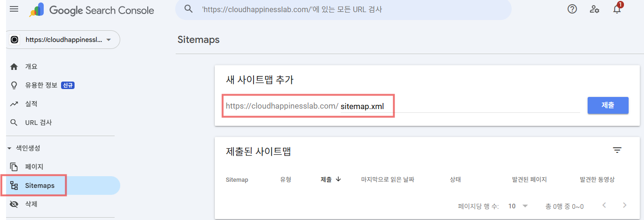The height and width of the screenshot is (220, 644).
Task: Go to previous page arrow
Action: 604,206
